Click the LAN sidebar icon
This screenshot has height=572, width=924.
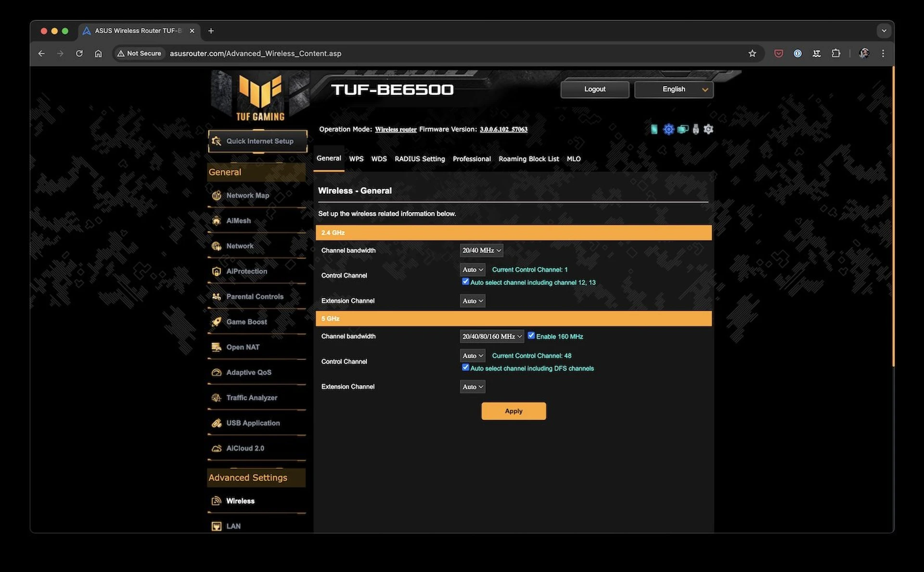tap(217, 526)
